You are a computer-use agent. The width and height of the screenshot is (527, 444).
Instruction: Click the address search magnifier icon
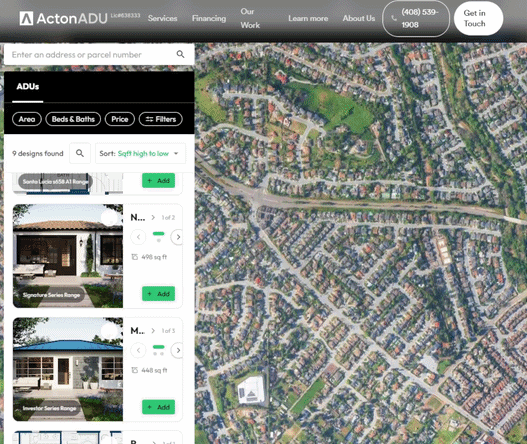[180, 54]
